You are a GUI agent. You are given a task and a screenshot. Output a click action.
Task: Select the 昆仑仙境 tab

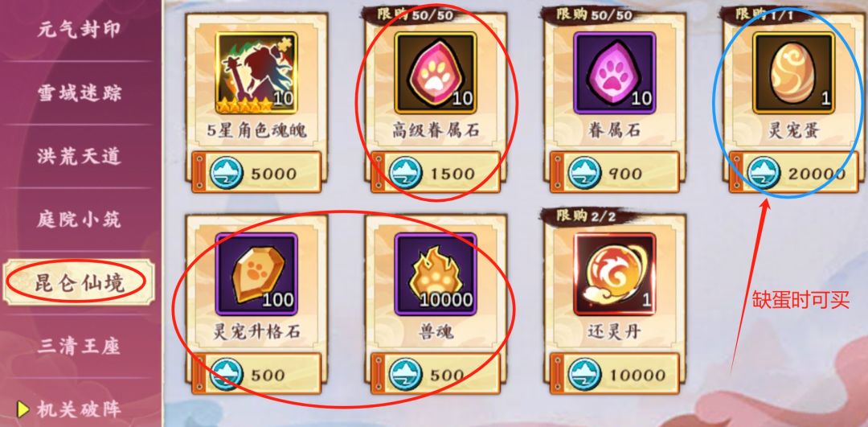(78, 282)
